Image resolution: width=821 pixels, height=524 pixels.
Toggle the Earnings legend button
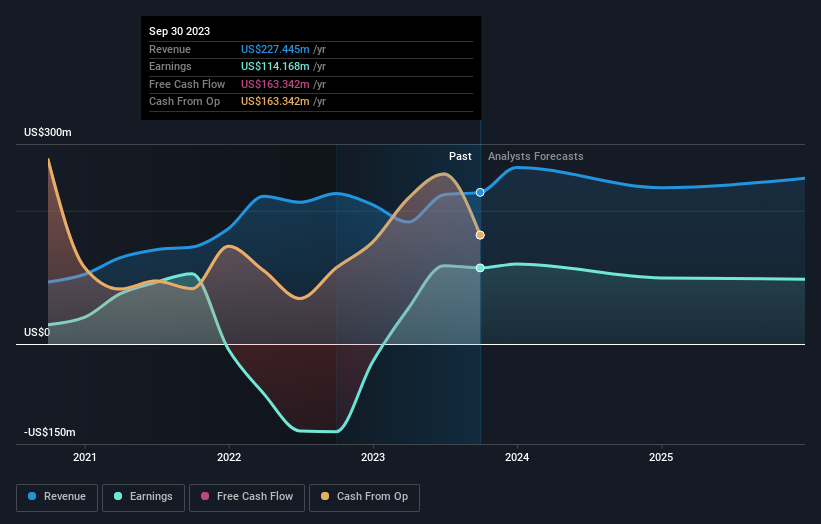coord(143,497)
